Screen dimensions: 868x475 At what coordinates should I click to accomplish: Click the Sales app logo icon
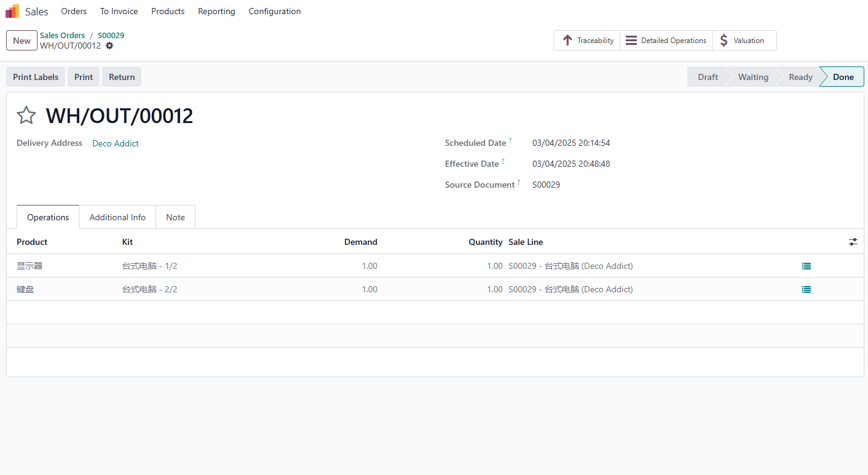pos(12,11)
